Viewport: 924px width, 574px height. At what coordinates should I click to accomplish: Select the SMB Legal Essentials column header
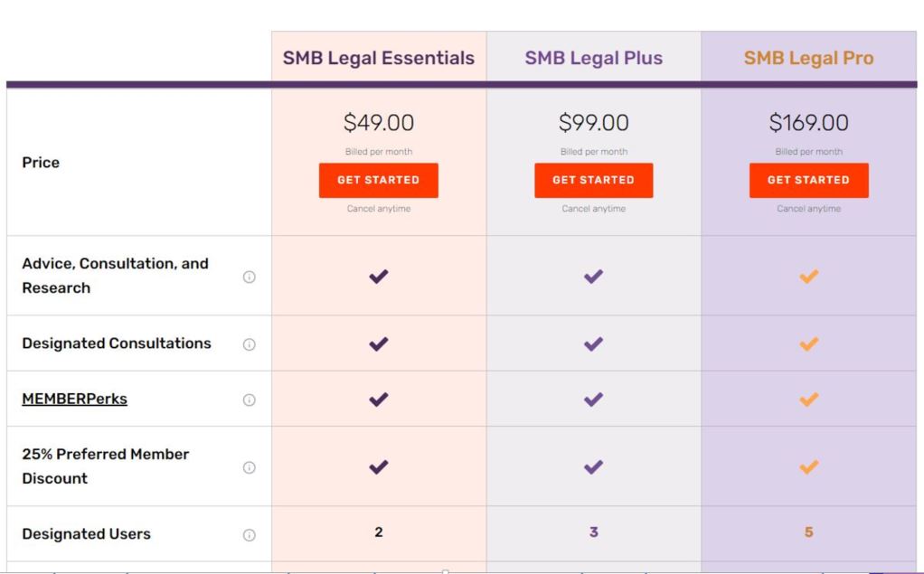tap(378, 59)
